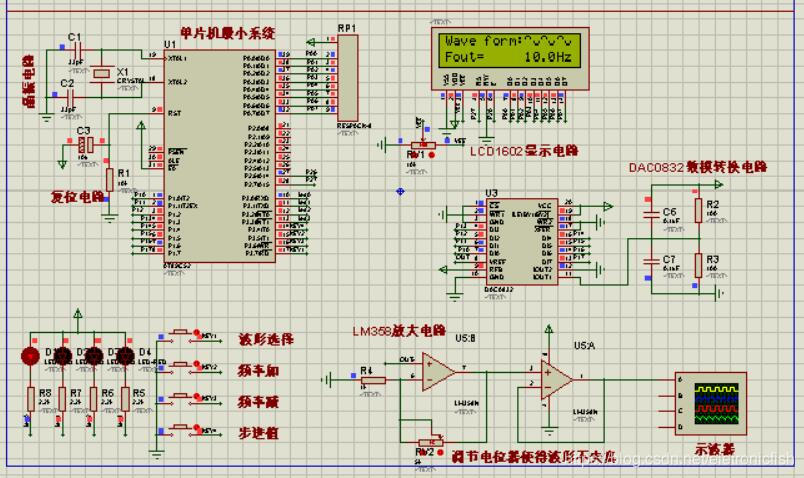
Task: Select resistor R2
Action: [x=698, y=211]
